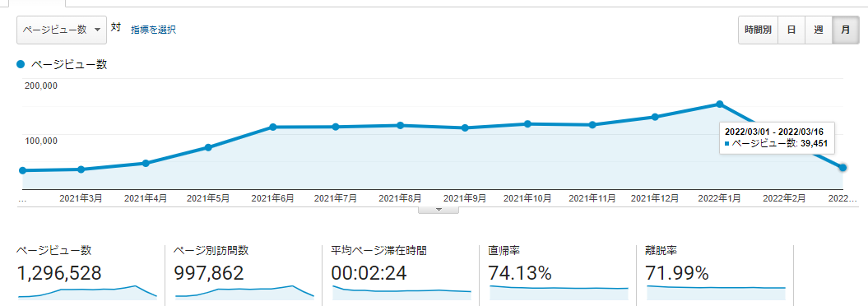
Task: Click the 指標を選択 link
Action: click(x=153, y=30)
